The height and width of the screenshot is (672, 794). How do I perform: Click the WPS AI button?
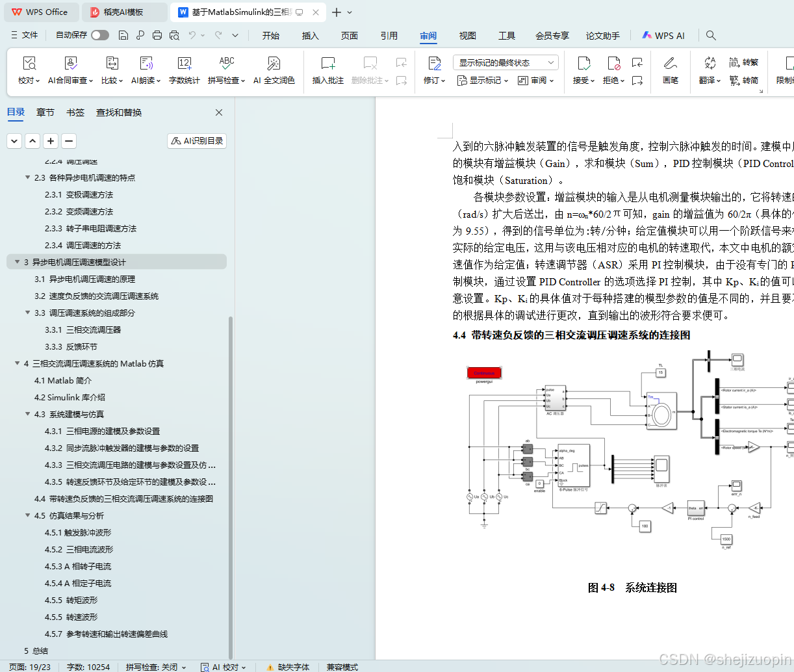coord(663,36)
